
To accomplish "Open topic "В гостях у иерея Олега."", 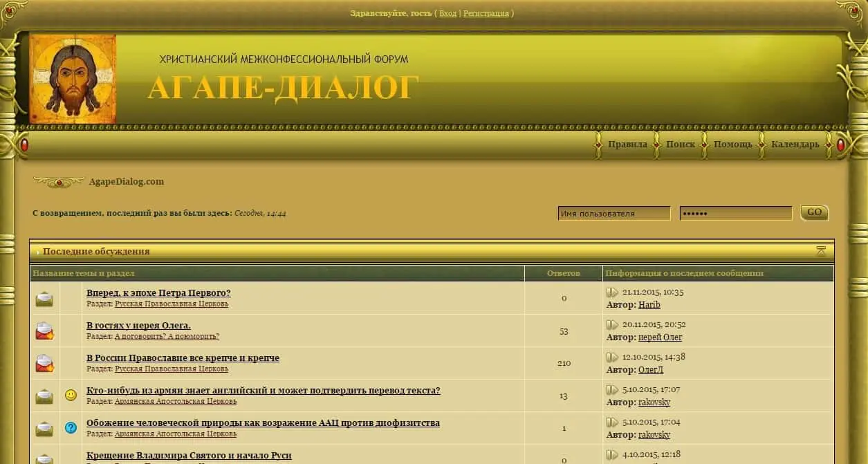I will [x=138, y=326].
